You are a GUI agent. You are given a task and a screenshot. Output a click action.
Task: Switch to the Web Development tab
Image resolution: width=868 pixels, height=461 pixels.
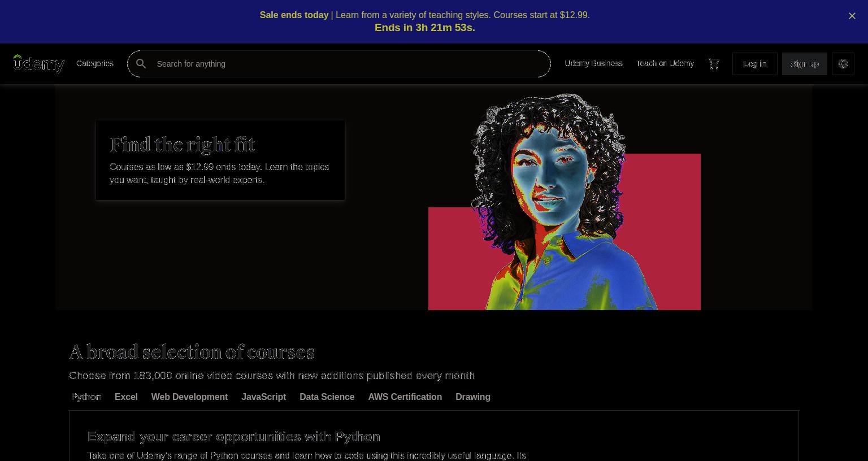(189, 397)
